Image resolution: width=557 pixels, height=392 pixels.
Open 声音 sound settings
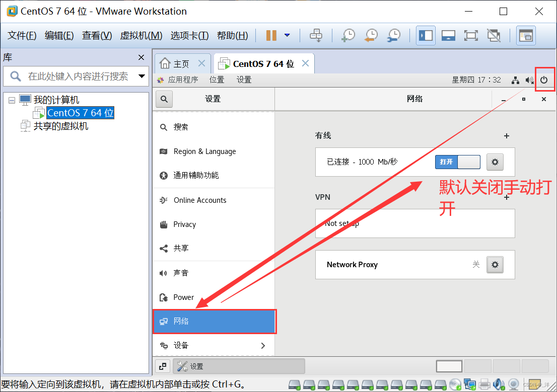coord(214,273)
